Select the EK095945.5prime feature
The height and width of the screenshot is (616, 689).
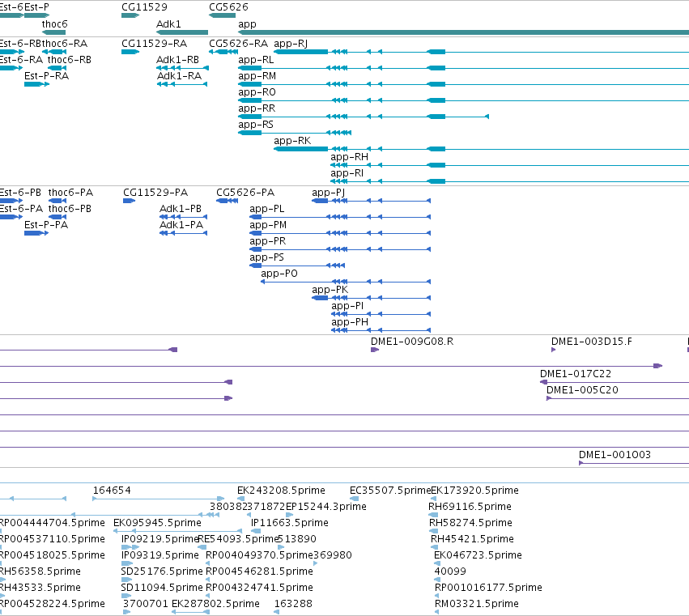pos(157,523)
